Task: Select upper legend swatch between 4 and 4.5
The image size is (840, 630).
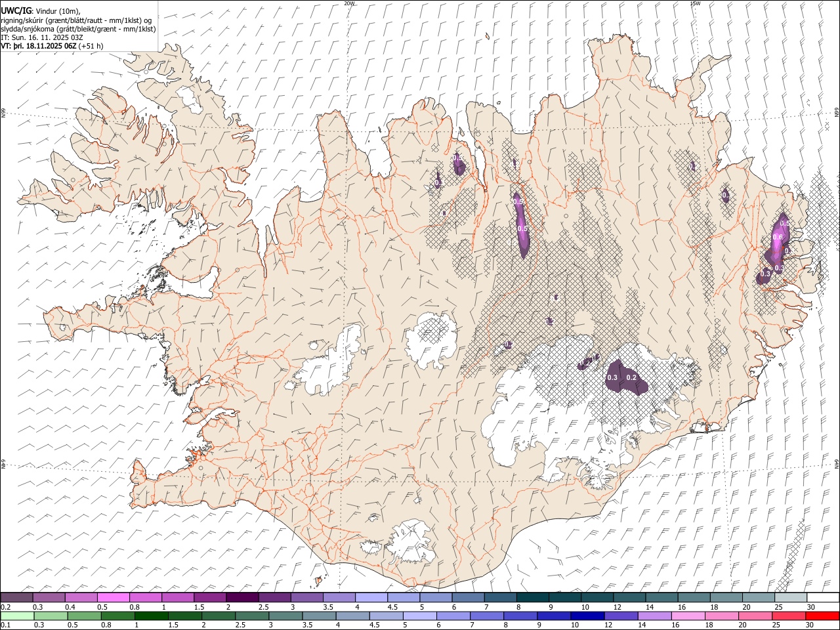Action: pos(371,597)
